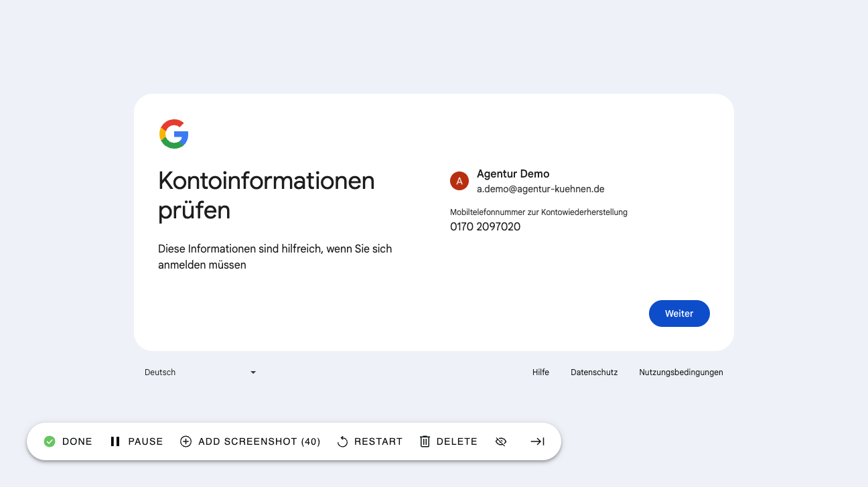Click the language dropdown arrow
The width and height of the screenshot is (868, 487).
[x=253, y=372]
